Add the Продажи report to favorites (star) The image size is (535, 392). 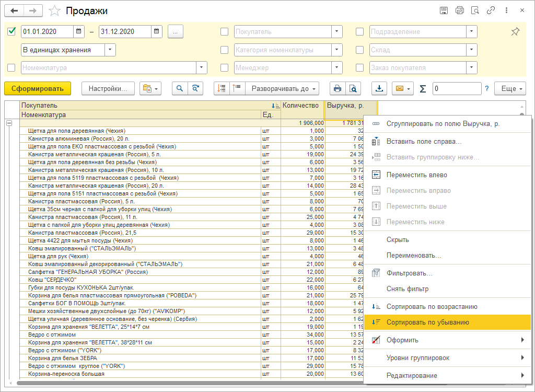[54, 10]
